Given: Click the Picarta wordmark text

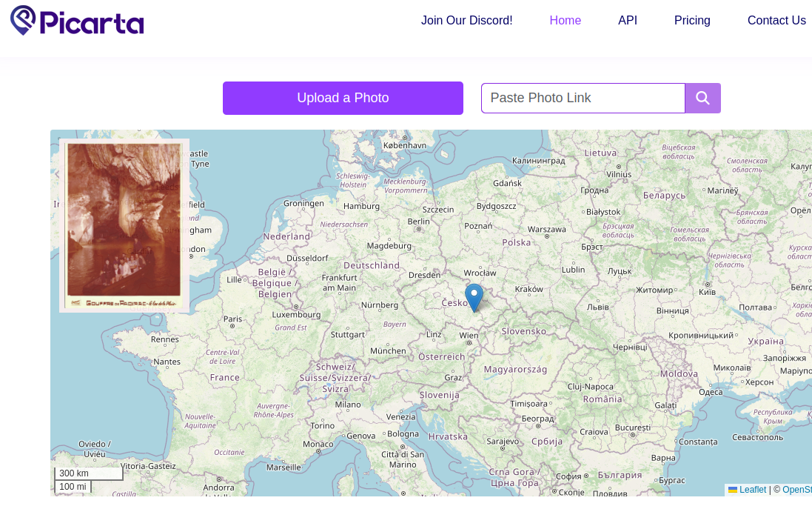Looking at the screenshot, I should click(x=92, y=22).
